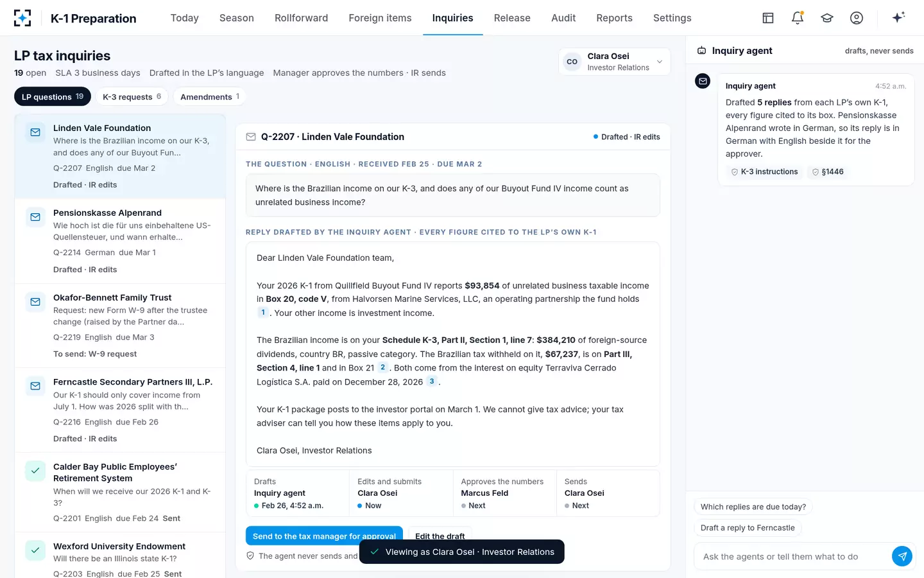
Task: Open the notifications bell
Action: click(x=798, y=18)
